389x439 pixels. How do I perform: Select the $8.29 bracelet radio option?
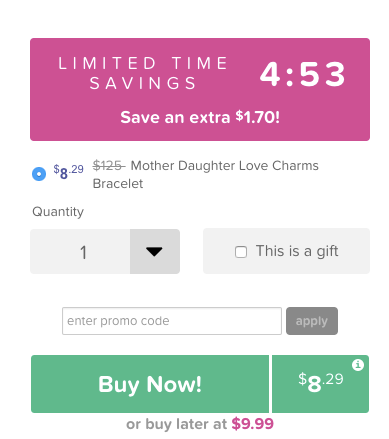39,174
